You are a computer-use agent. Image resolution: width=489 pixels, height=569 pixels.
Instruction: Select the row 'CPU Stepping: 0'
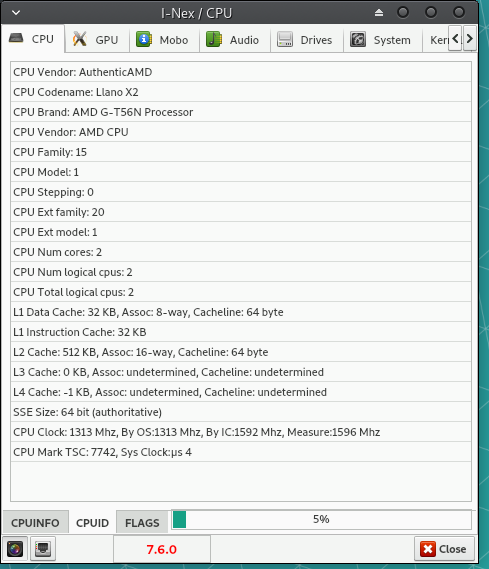click(x=241, y=192)
